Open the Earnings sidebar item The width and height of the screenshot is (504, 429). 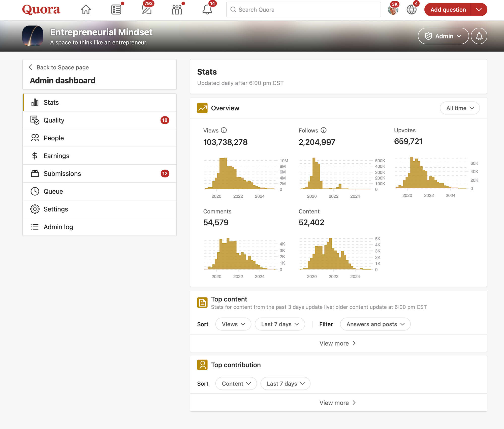coord(100,156)
